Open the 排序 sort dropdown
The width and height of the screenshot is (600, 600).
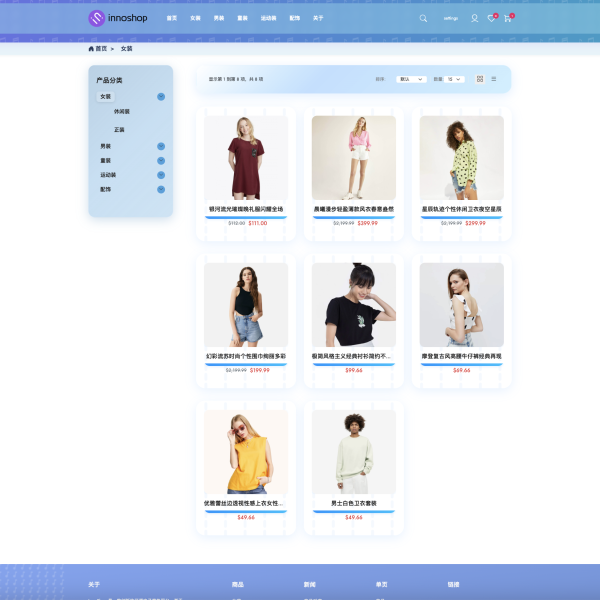[x=412, y=79]
